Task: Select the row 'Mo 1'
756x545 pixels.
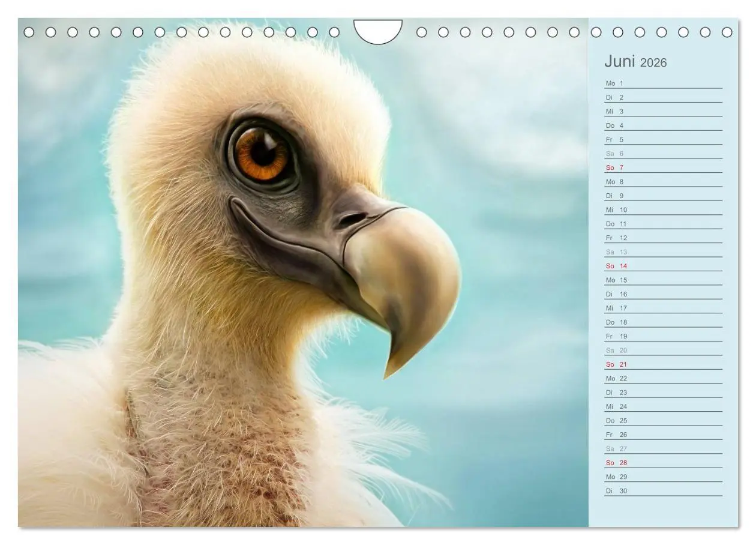Action: [663, 83]
